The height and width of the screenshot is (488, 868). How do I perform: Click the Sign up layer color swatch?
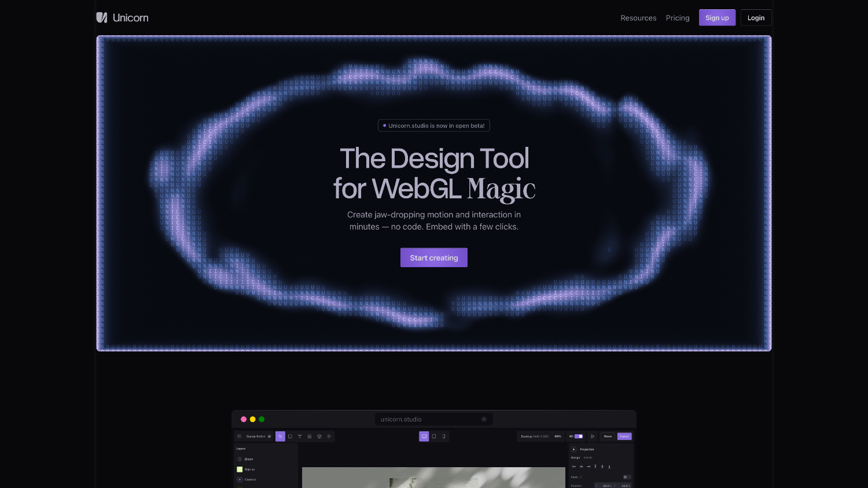point(240,469)
